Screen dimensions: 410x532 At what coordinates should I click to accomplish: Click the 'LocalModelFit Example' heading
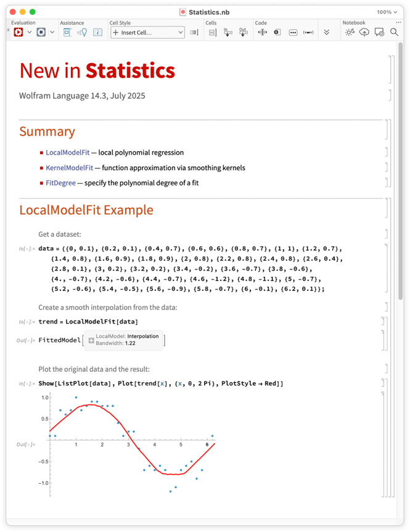point(86,210)
